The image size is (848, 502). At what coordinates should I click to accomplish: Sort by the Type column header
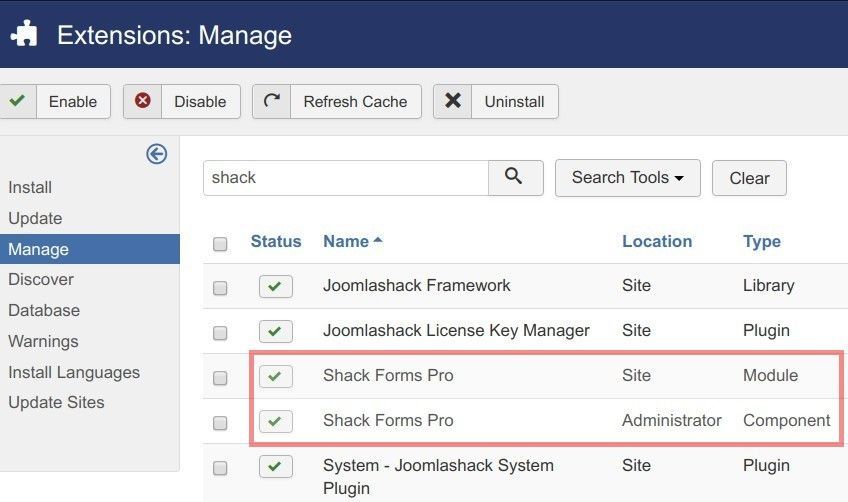point(761,242)
